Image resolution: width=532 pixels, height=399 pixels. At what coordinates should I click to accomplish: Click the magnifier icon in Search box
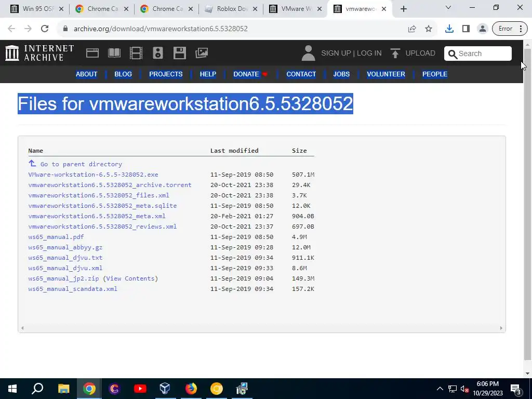coord(453,54)
